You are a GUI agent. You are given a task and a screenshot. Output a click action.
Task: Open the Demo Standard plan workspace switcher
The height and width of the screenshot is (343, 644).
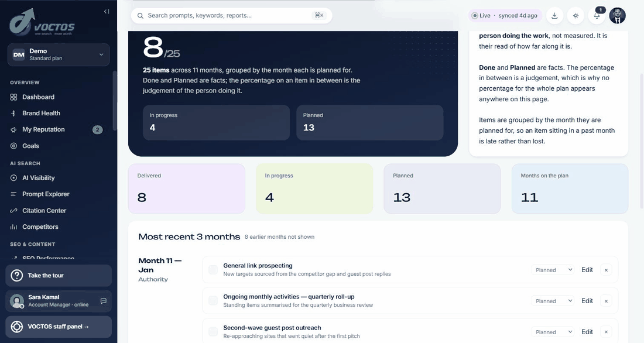tap(59, 54)
